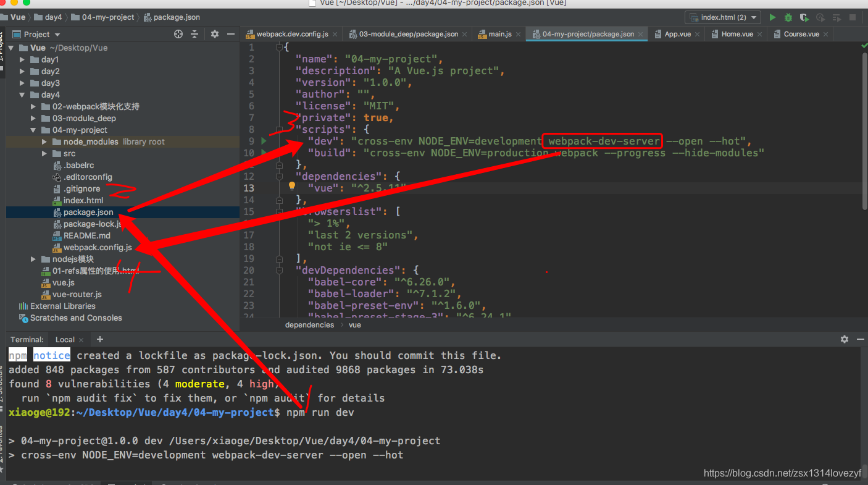
Task: Close the Local terminal tab
Action: point(81,339)
